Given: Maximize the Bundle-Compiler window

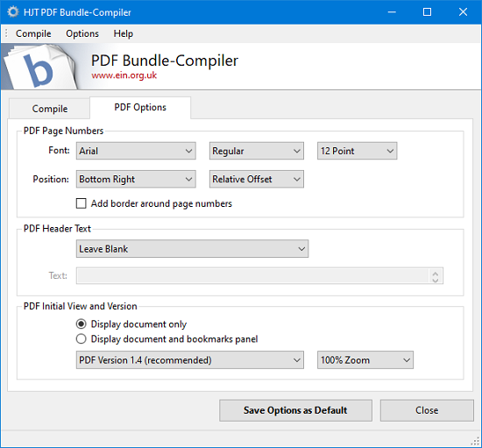Looking at the screenshot, I should click(427, 12).
